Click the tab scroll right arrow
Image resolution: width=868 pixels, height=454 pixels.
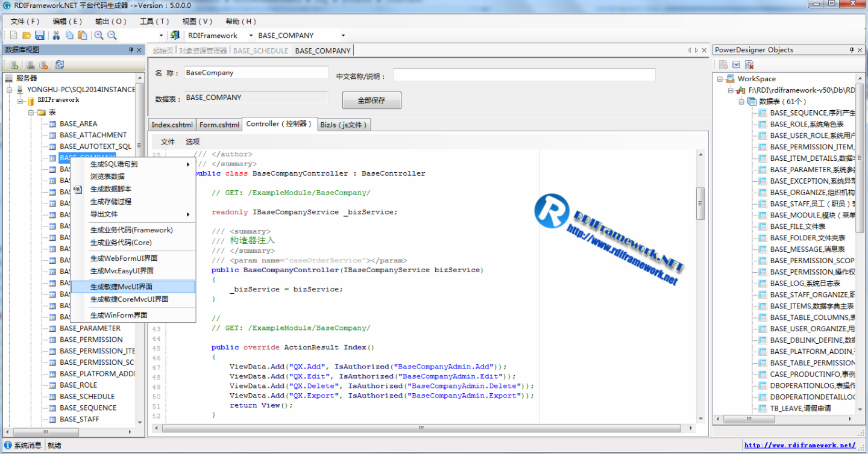(x=696, y=51)
